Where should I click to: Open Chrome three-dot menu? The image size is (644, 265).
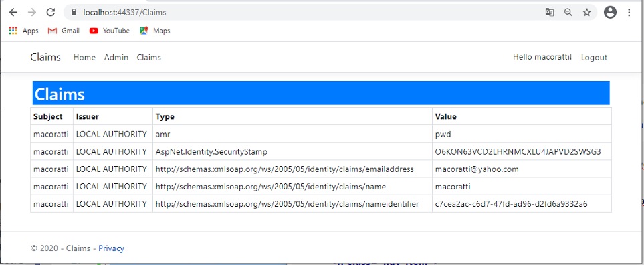629,12
